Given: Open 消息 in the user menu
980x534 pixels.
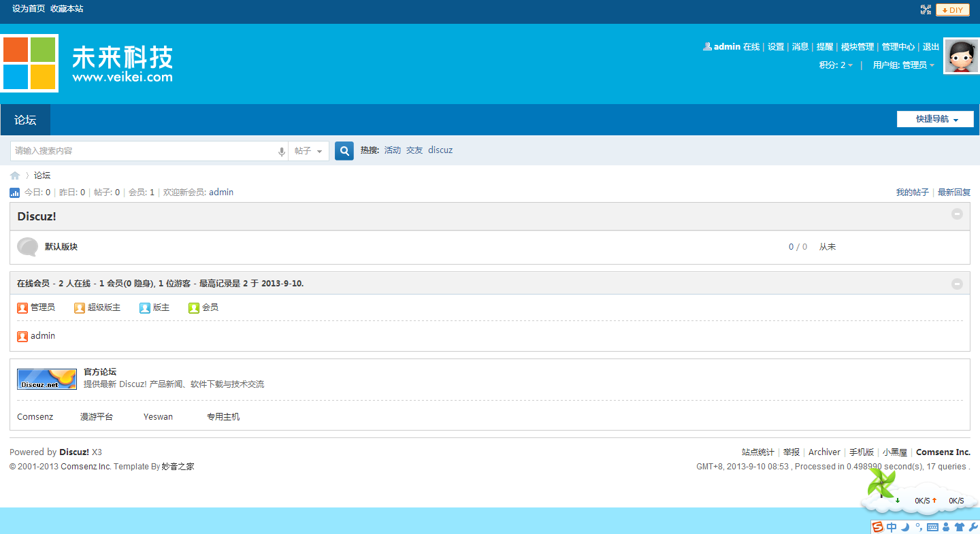Looking at the screenshot, I should pos(800,47).
